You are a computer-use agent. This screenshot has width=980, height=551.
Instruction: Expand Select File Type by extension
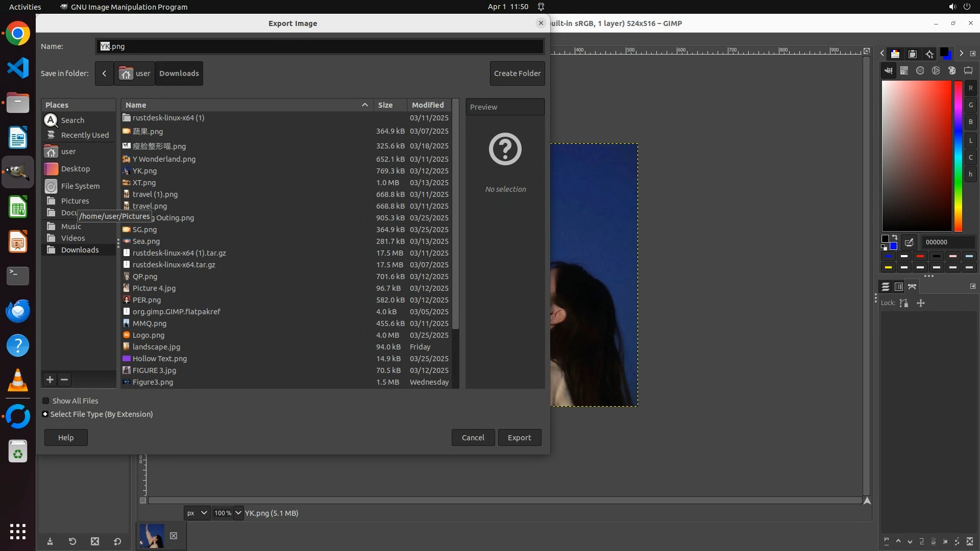[x=45, y=414]
